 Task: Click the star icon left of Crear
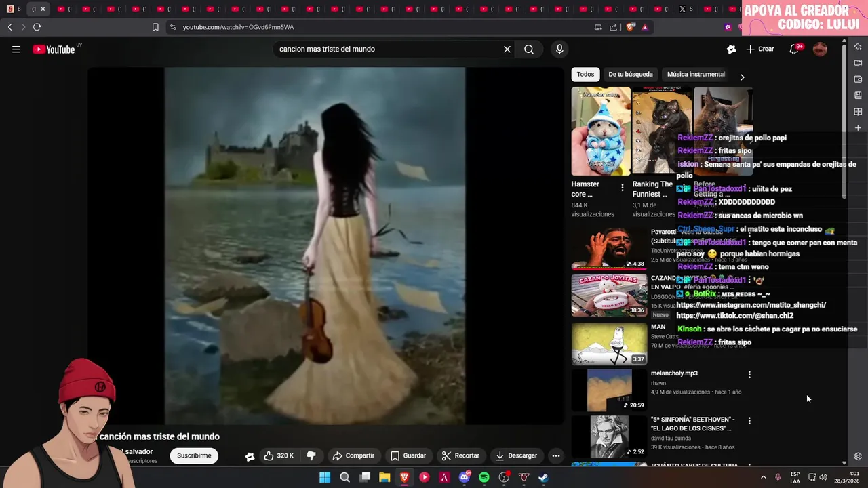pyautogui.click(x=731, y=49)
